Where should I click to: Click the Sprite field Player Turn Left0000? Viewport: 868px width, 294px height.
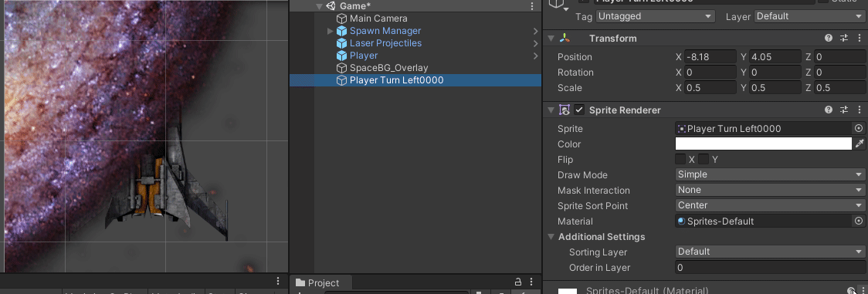pyautogui.click(x=764, y=128)
